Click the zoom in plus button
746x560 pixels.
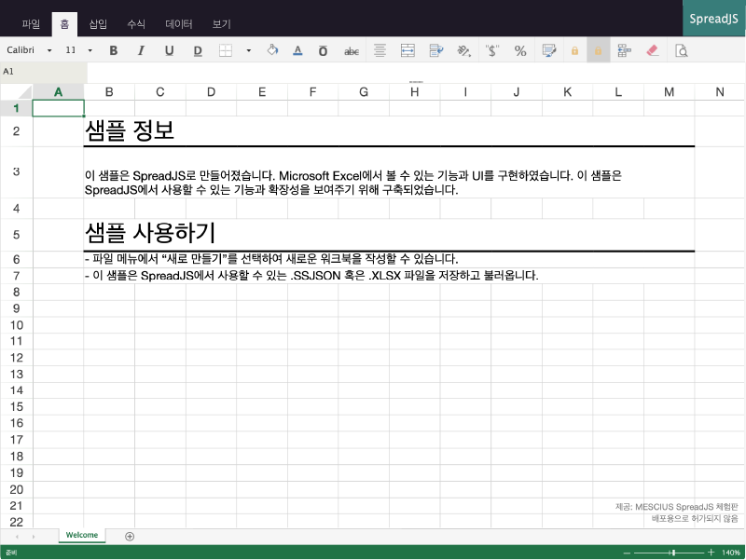pyautogui.click(x=711, y=552)
